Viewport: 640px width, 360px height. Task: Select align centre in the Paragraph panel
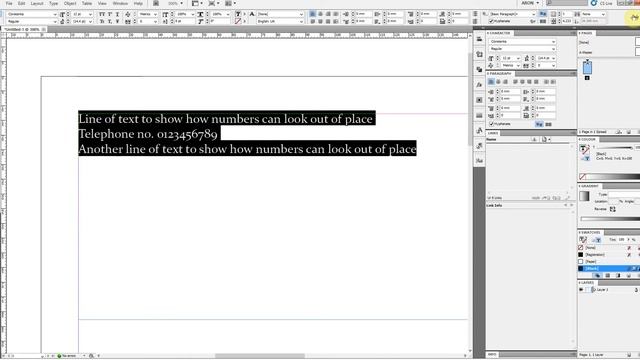[x=498, y=82]
